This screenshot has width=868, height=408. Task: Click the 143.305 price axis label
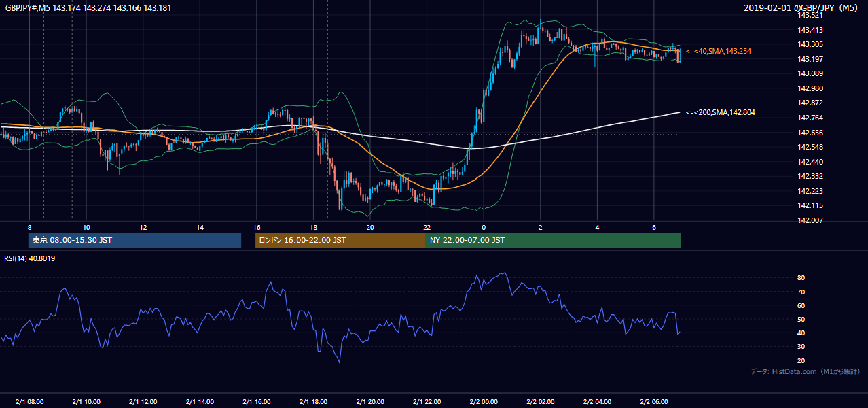tap(810, 44)
